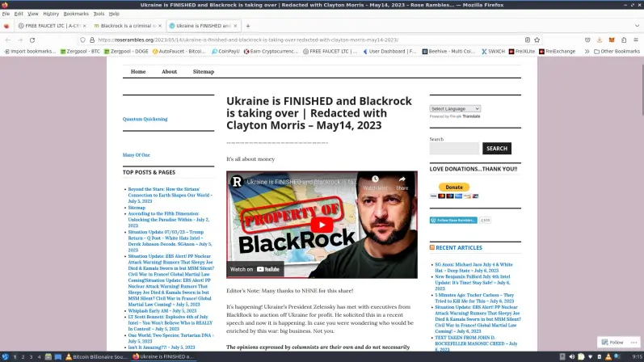Click the site search input field
Image resolution: width=644 pixels, height=362 pixels.
click(x=454, y=149)
